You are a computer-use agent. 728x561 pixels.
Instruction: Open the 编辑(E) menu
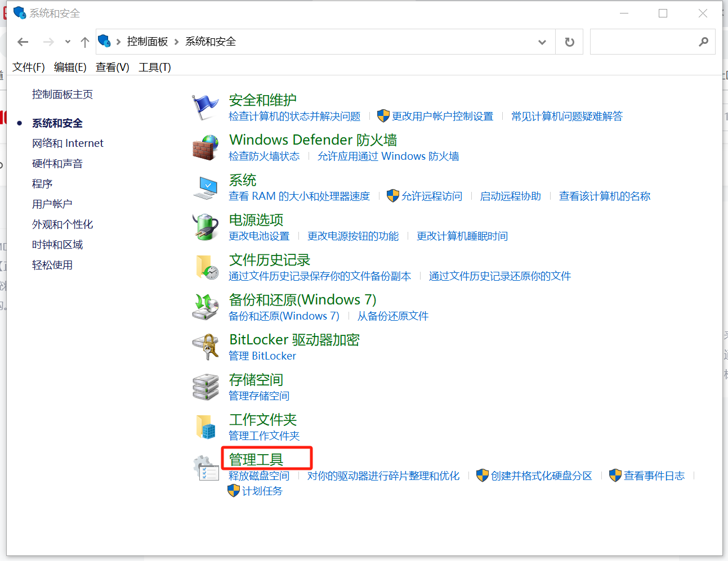70,68
